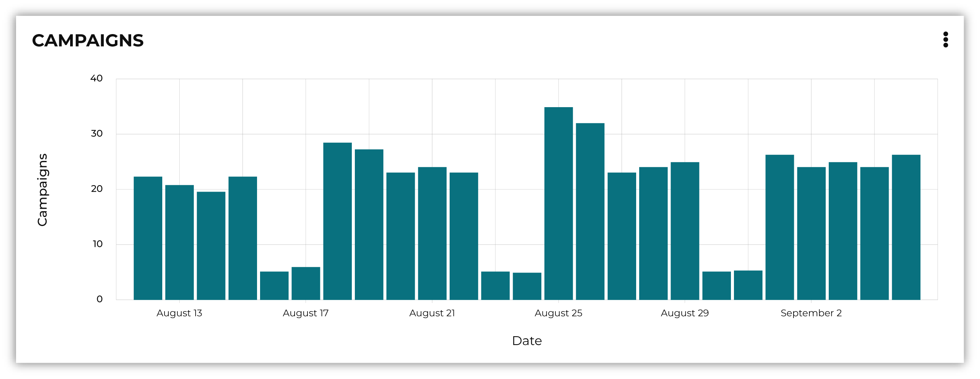The width and height of the screenshot is (980, 379).
Task: Select the tallest bar, above August 25
Action: pyautogui.click(x=558, y=204)
